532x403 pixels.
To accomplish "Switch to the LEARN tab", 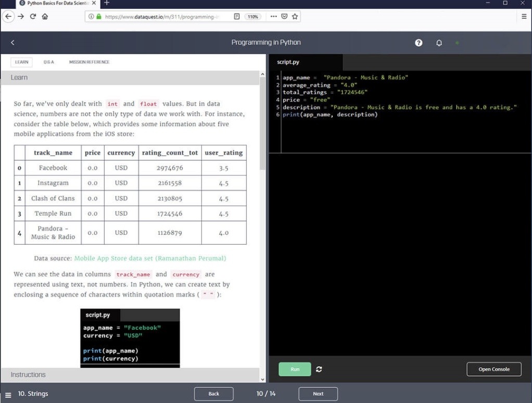I will coord(22,62).
